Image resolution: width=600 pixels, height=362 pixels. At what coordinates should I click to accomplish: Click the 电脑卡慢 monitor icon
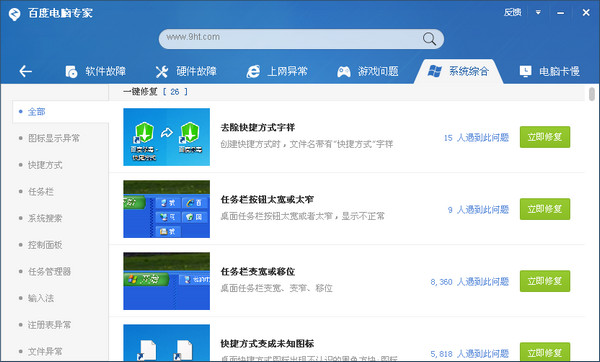(525, 71)
